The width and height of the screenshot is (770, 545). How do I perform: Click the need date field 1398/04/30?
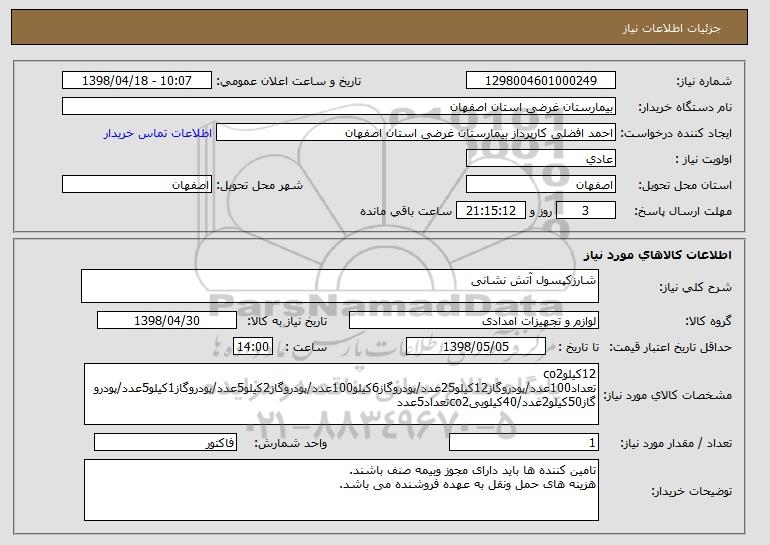click(x=167, y=321)
